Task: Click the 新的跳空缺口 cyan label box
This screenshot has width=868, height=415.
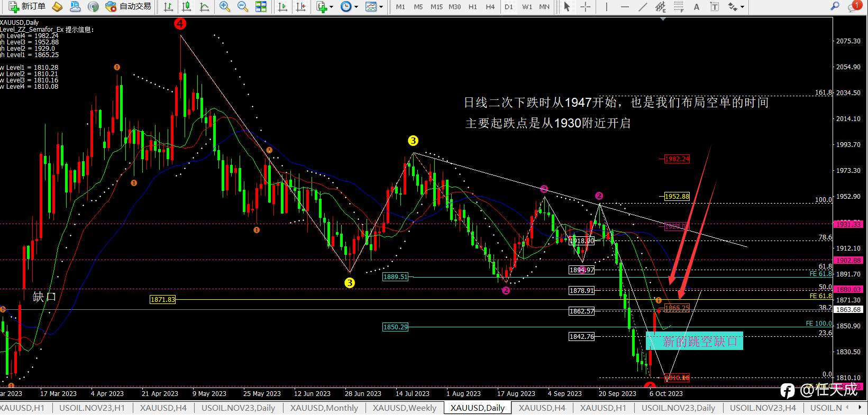Action: [x=694, y=341]
